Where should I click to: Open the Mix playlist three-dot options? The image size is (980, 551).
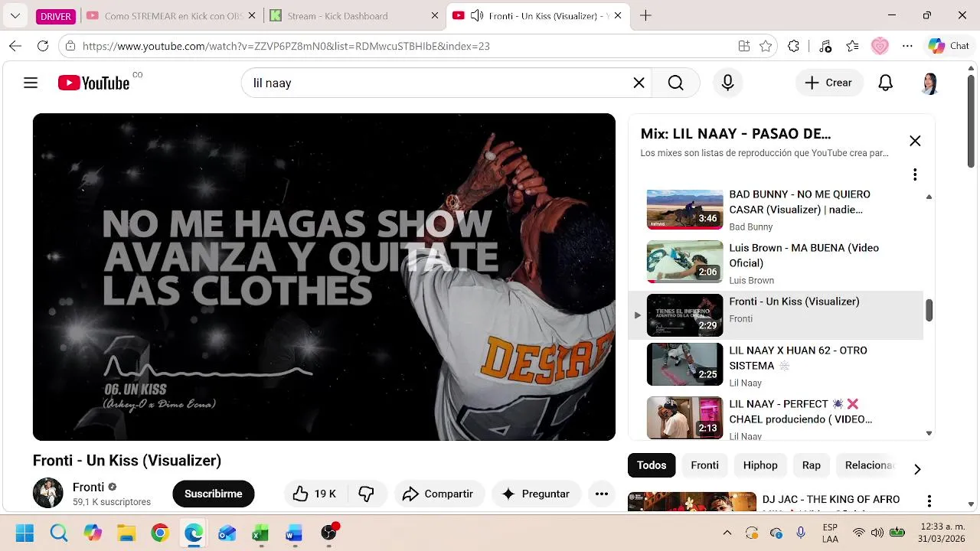(915, 174)
